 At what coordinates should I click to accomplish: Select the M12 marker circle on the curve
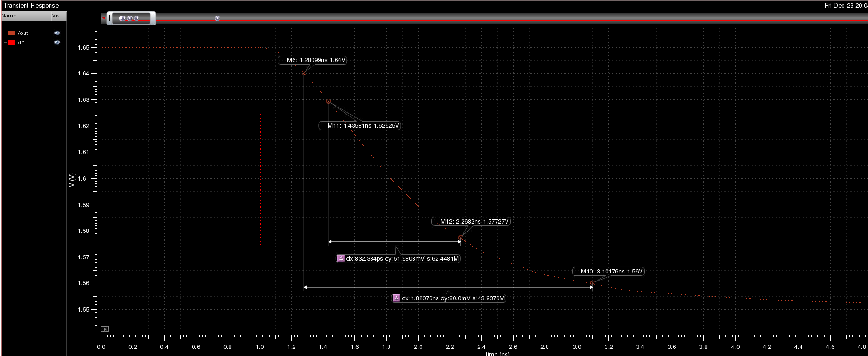pyautogui.click(x=461, y=238)
